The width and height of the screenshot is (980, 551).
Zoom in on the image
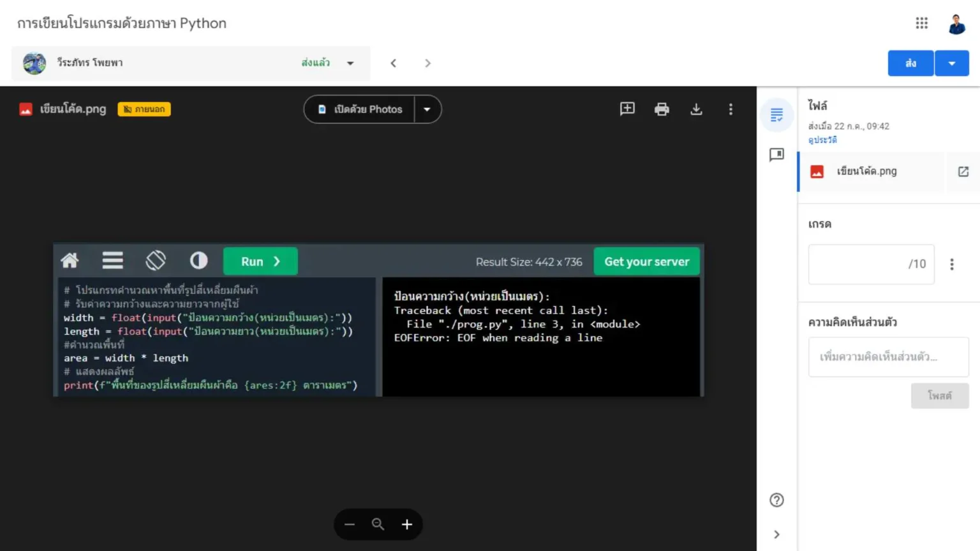click(407, 524)
